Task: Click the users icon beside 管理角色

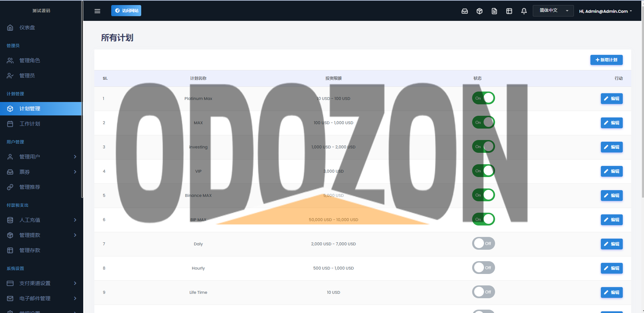Action: [10, 61]
